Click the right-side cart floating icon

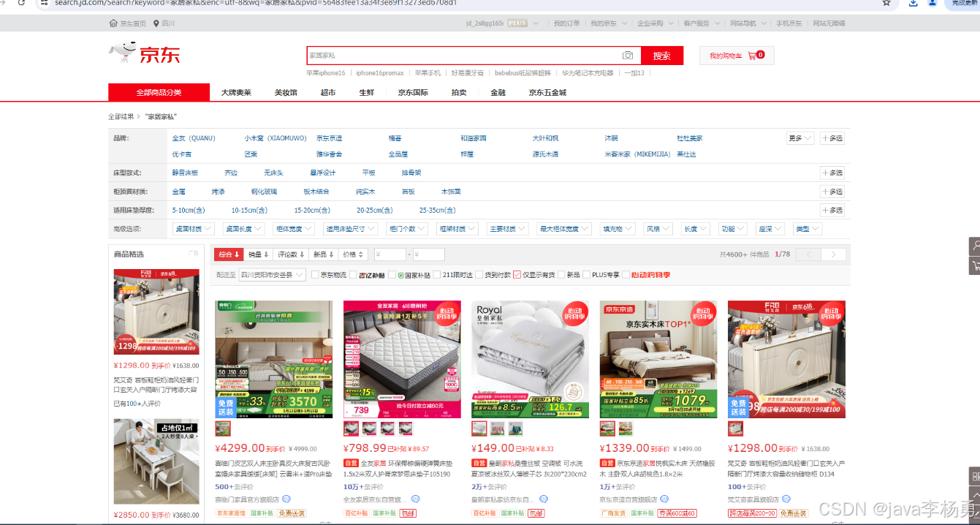(975, 265)
